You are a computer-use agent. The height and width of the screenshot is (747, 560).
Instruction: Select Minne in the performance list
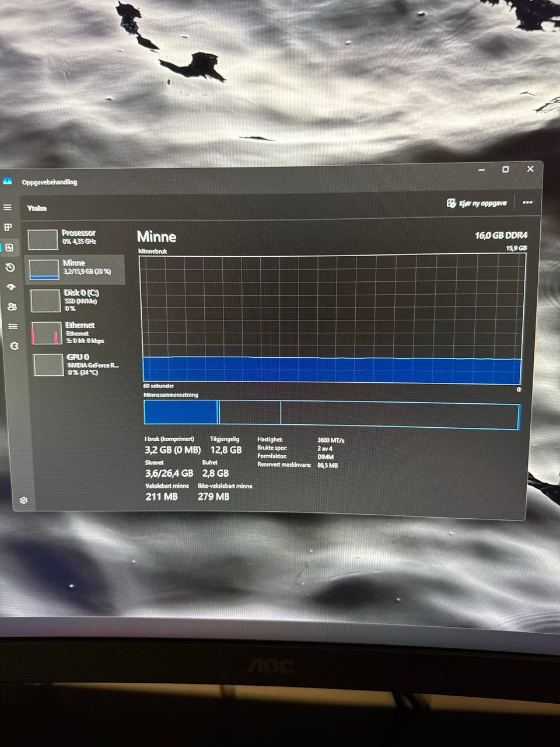75,269
